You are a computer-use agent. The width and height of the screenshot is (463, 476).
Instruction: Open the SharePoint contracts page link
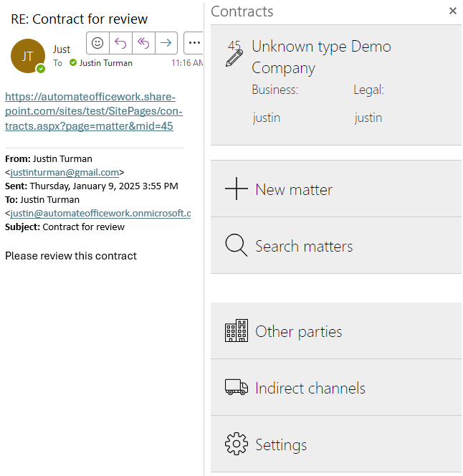click(93, 111)
